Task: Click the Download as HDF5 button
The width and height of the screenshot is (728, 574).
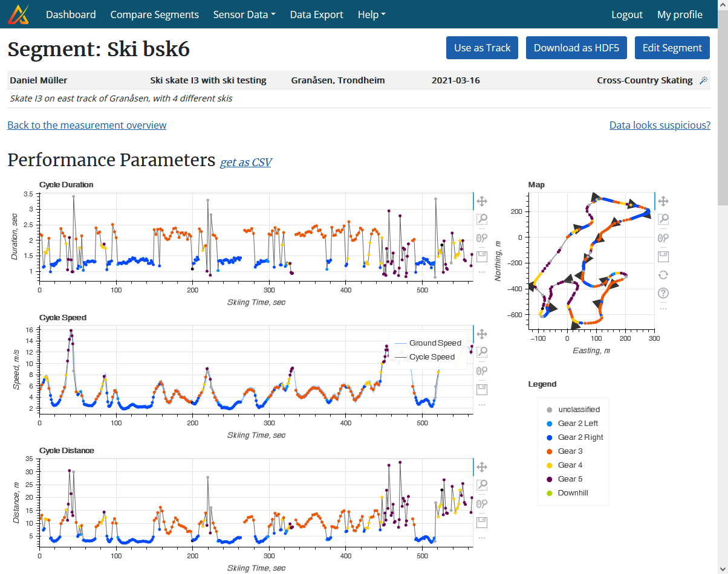Action: pyautogui.click(x=576, y=48)
